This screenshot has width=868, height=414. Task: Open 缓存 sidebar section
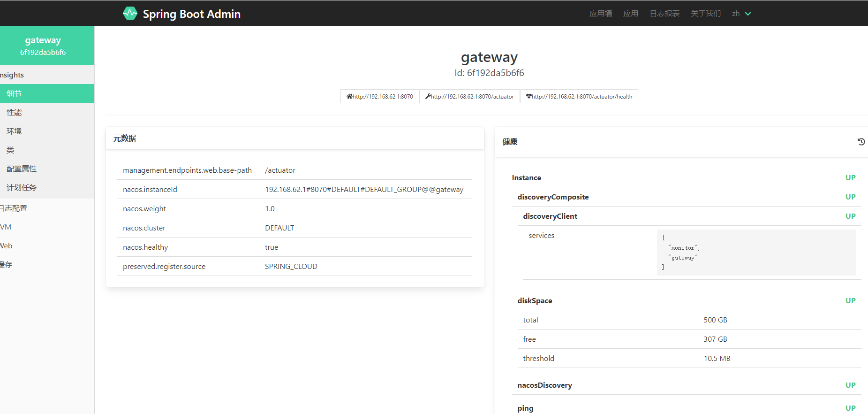pyautogui.click(x=47, y=264)
